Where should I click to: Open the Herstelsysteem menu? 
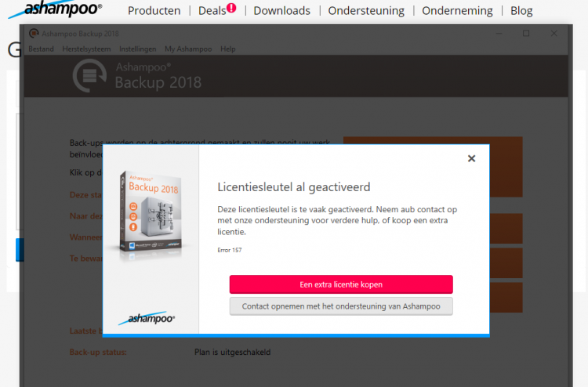click(86, 49)
